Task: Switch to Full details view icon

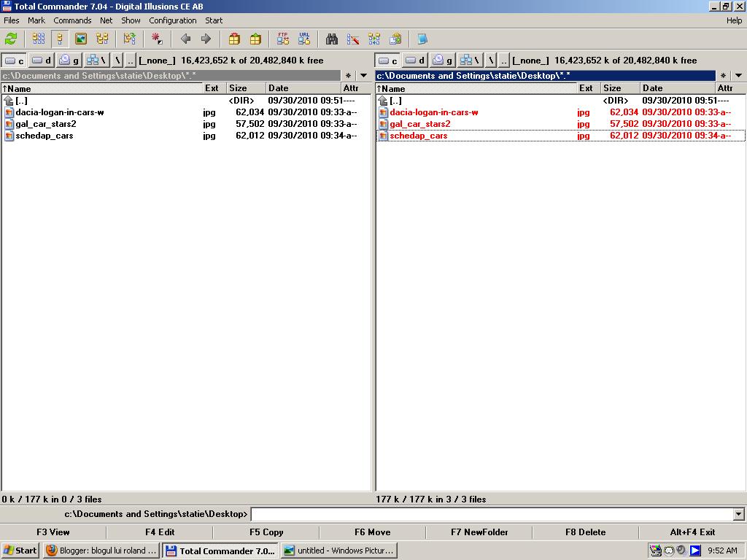Action: coord(60,39)
